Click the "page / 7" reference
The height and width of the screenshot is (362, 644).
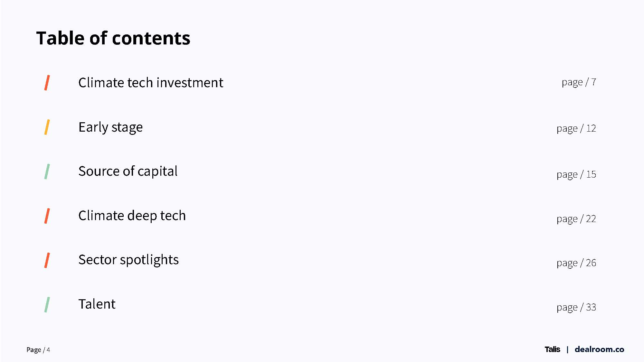coord(579,82)
